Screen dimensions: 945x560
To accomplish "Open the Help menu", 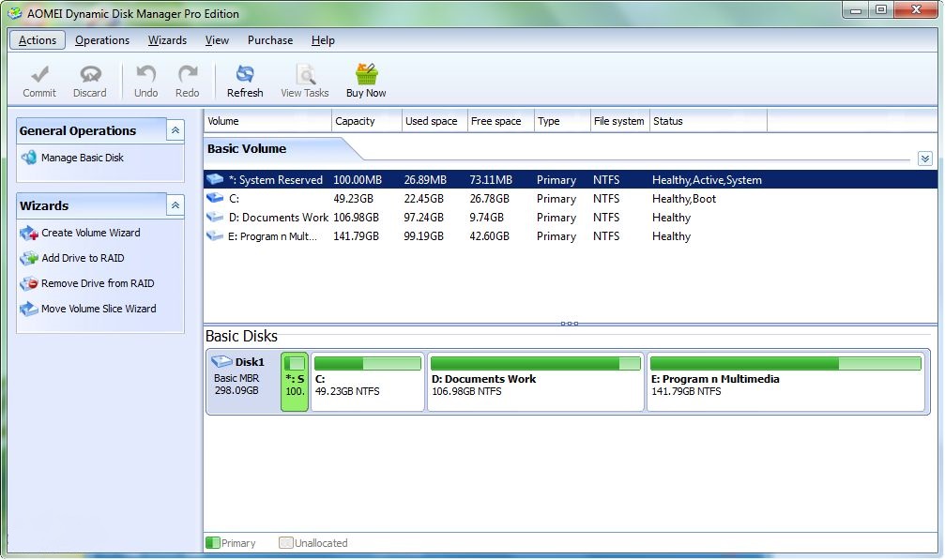I will [323, 40].
